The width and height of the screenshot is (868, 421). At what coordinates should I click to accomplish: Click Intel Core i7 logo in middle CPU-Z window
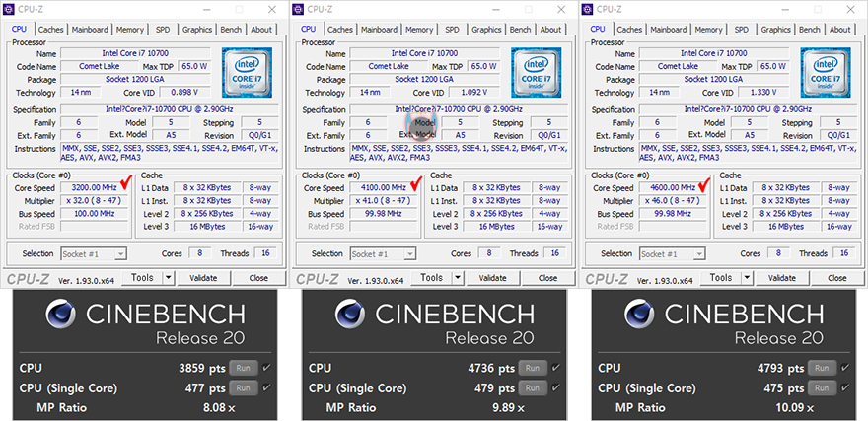coord(536,73)
